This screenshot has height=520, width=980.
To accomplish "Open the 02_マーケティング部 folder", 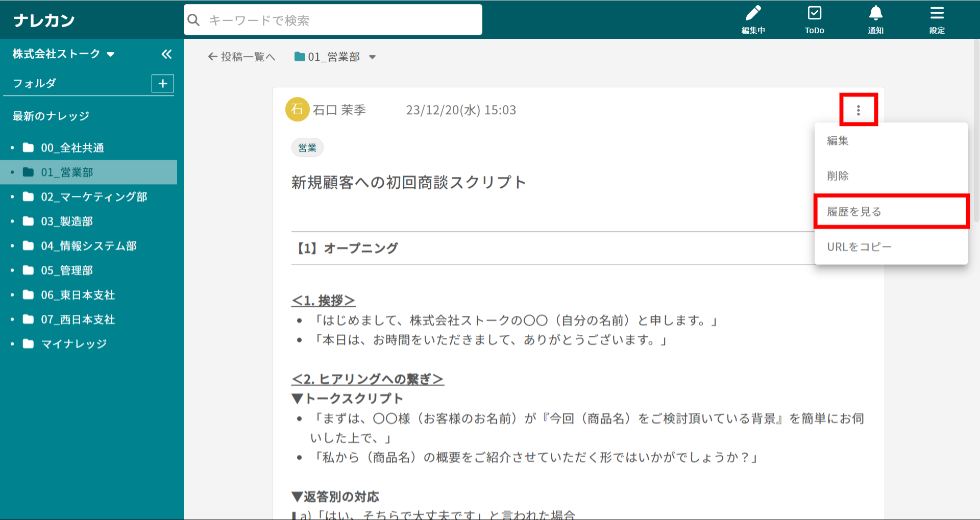I will coord(93,197).
